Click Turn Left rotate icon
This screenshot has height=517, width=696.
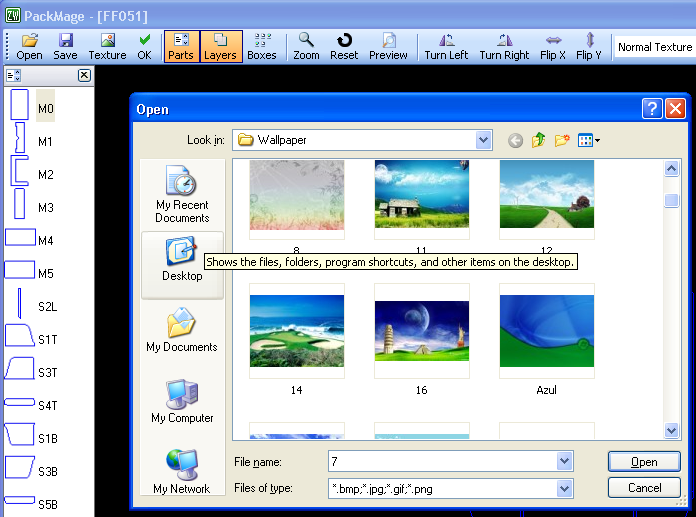(446, 47)
